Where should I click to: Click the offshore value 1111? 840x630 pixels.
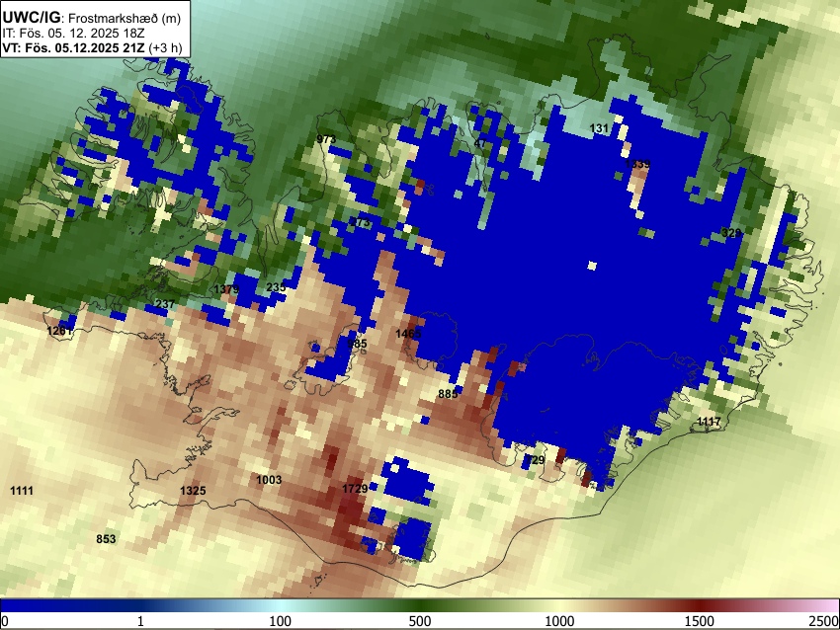coord(22,491)
